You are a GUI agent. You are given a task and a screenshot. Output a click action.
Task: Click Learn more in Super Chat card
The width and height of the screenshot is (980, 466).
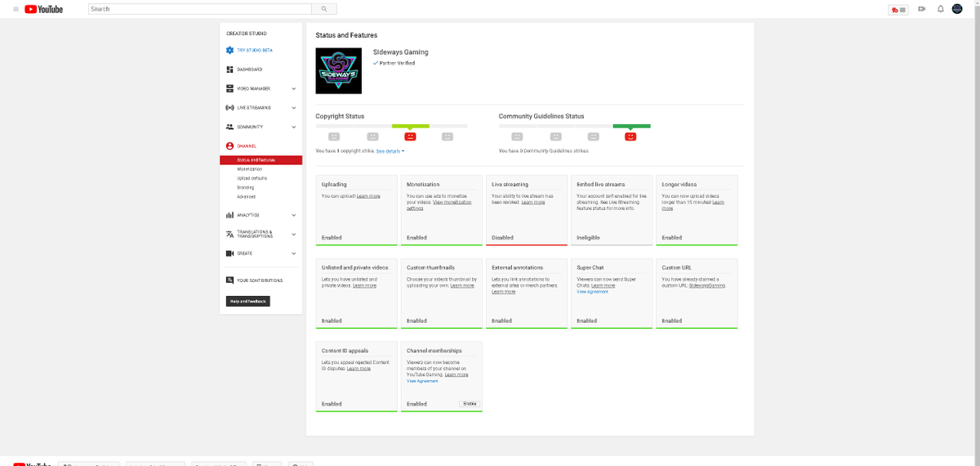click(x=604, y=285)
